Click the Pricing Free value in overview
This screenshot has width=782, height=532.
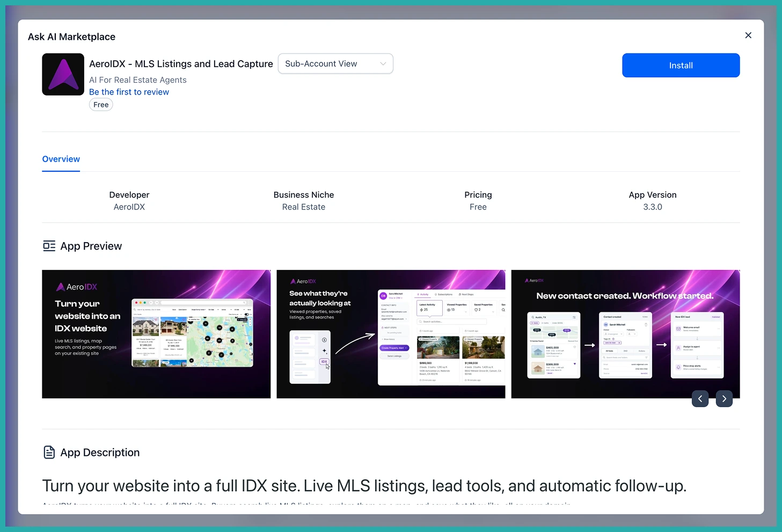click(478, 207)
